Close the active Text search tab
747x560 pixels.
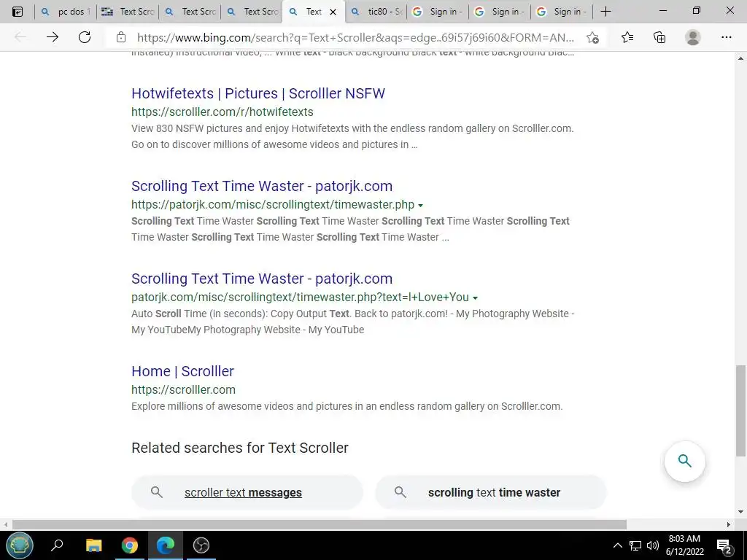333,12
